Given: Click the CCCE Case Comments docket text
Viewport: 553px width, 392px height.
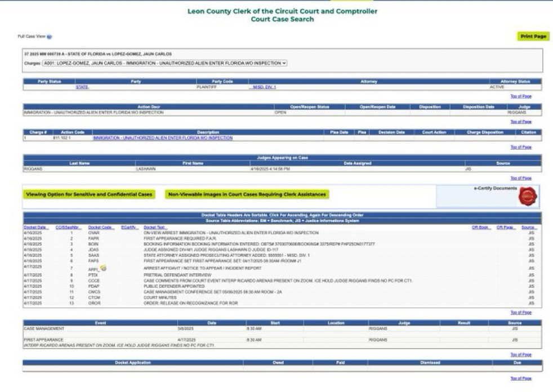Looking at the screenshot, I should [x=278, y=280].
